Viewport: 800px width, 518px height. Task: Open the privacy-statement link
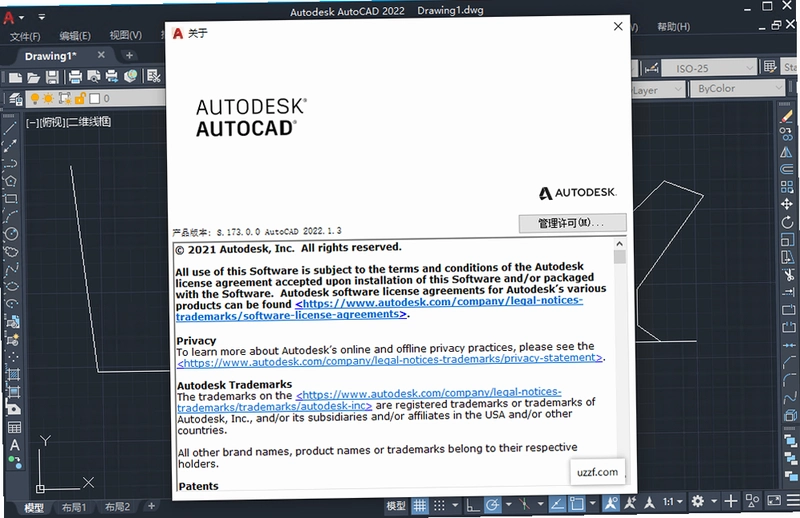390,360
